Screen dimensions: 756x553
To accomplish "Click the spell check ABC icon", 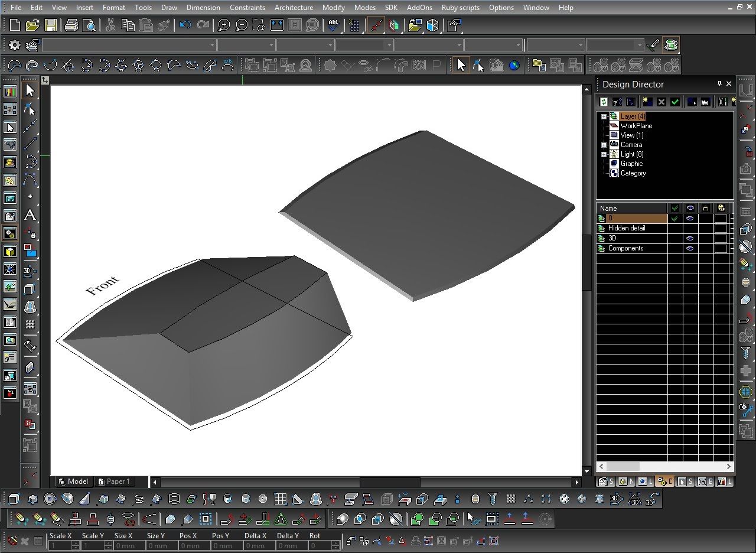I will point(334,25).
